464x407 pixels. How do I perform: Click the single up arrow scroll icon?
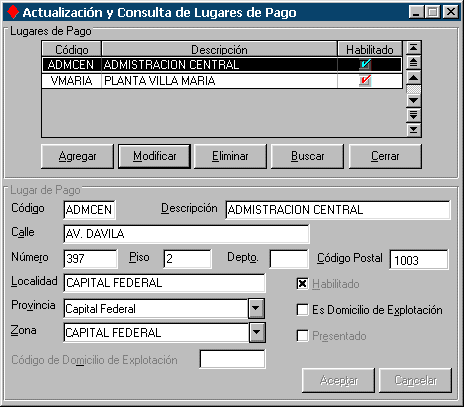413,78
